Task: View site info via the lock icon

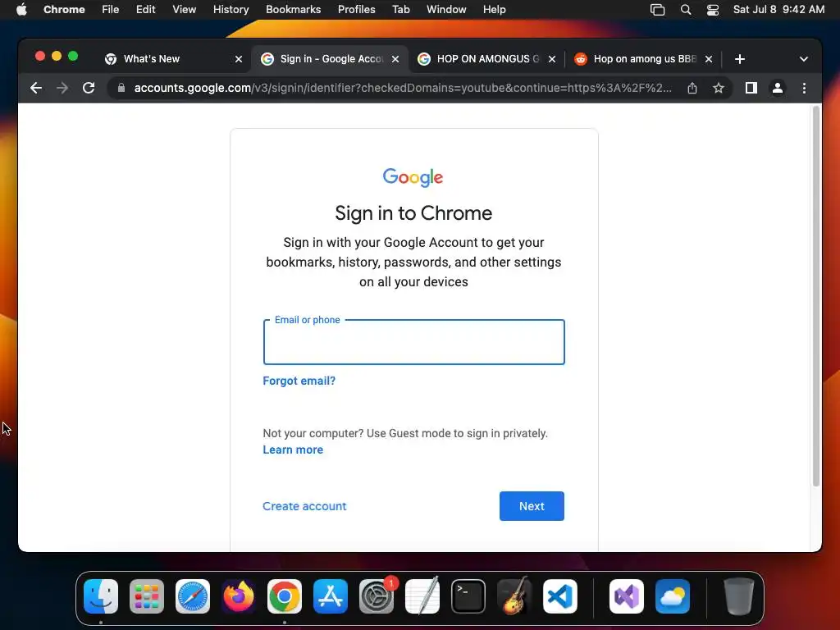Action: pos(121,88)
